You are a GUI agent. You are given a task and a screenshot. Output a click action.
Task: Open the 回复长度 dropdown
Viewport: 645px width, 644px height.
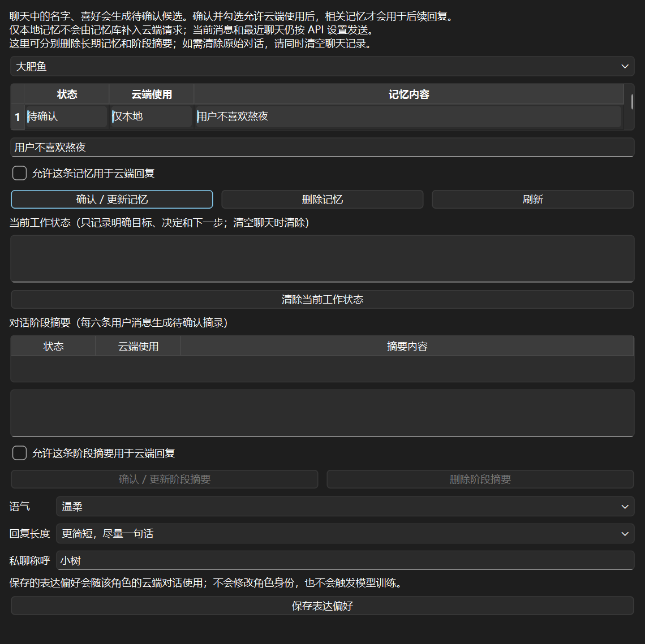tap(345, 533)
